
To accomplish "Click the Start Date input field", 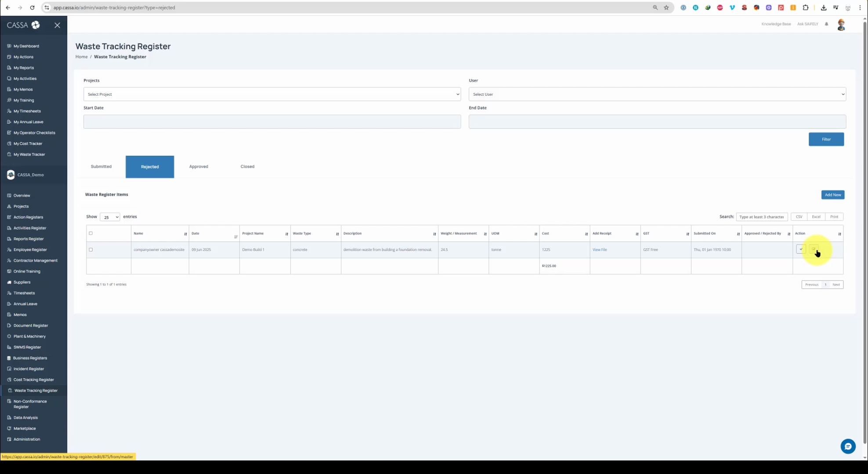I will click(272, 122).
